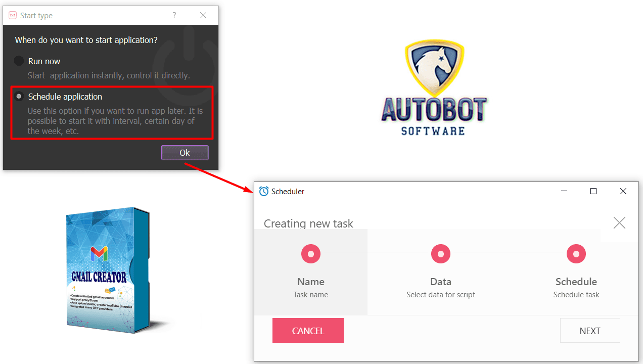Click the 'Task name' caption
The height and width of the screenshot is (364, 643).
pyautogui.click(x=311, y=295)
